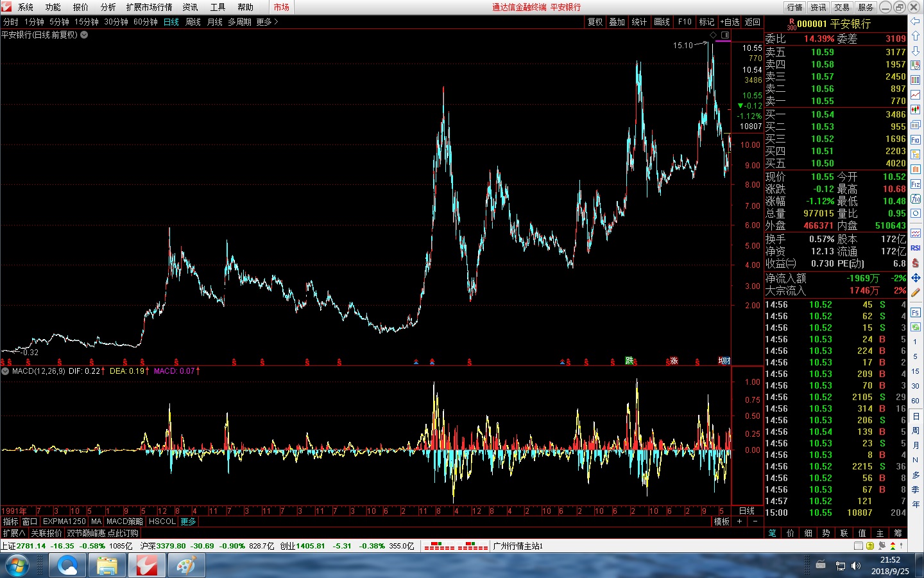Image resolution: width=924 pixels, height=578 pixels.
Task: Click the Windows Start button
Action: point(18,566)
